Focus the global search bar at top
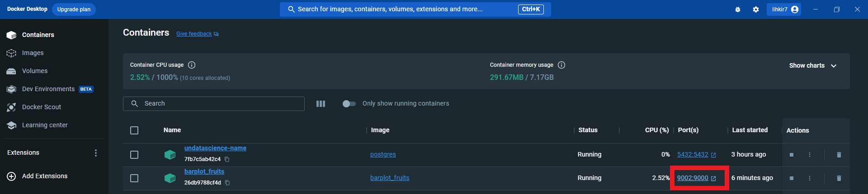Screen dimensions: 868x194 tap(415, 9)
